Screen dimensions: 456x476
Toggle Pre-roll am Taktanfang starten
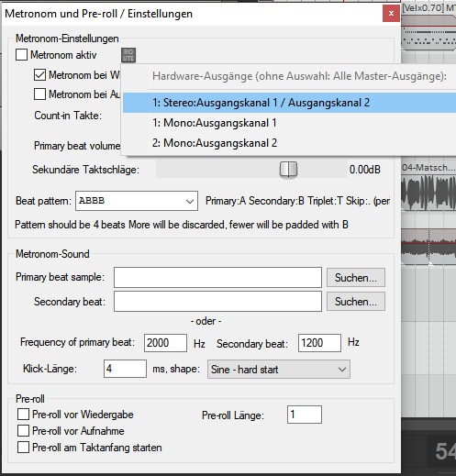(24, 448)
